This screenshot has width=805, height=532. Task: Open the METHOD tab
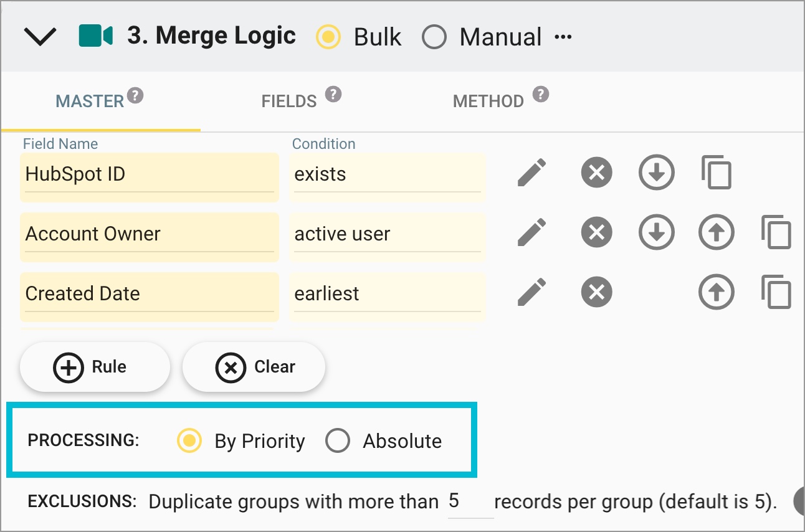(x=488, y=101)
